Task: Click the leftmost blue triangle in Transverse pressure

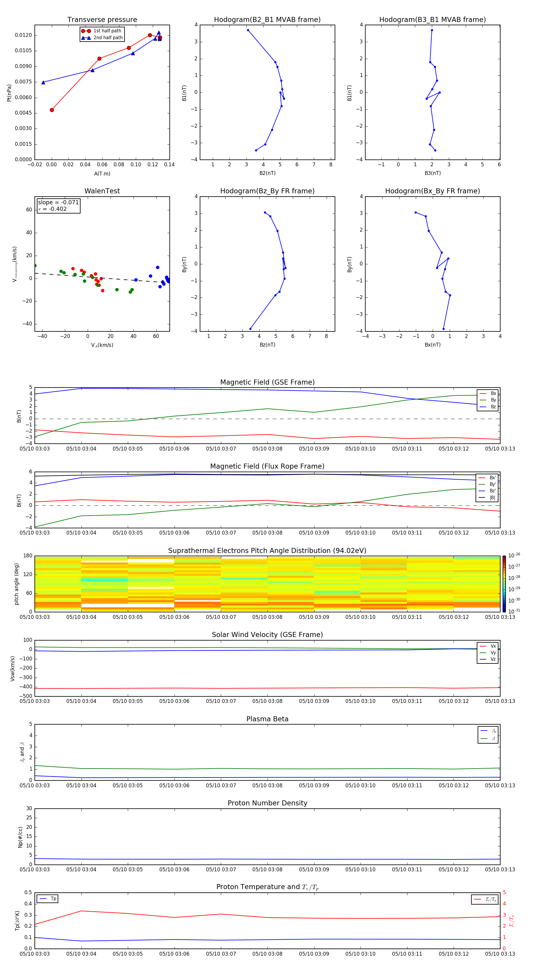Action: coord(43,82)
